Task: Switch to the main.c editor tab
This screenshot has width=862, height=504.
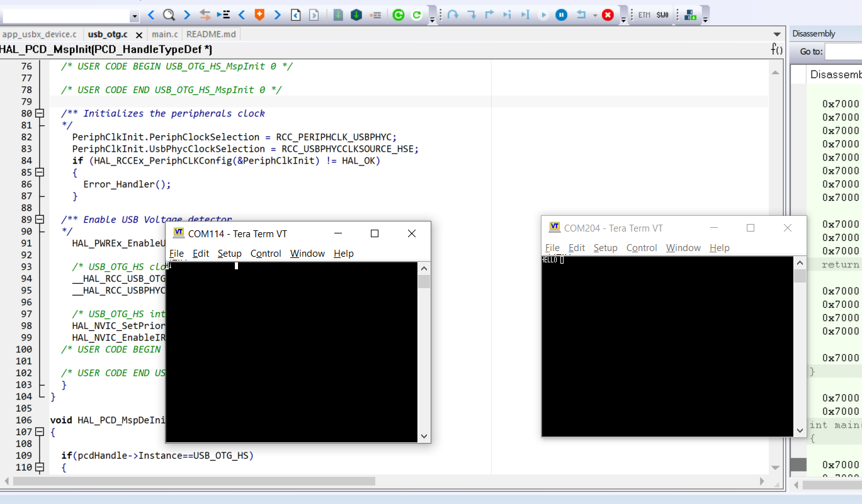Action: (164, 34)
